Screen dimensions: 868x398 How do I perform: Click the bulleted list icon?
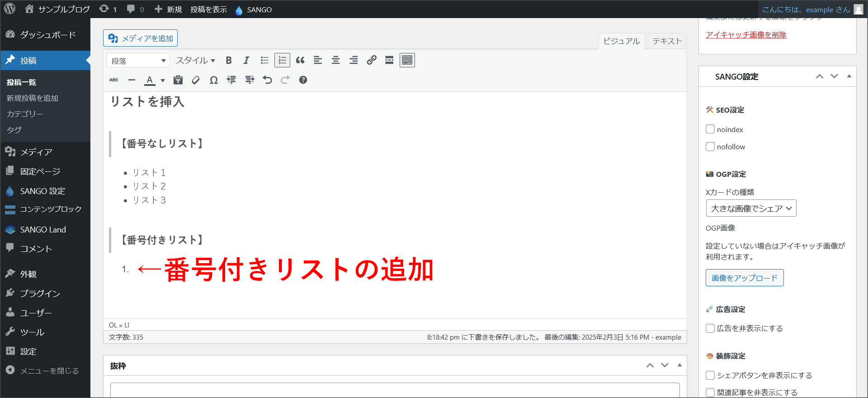pyautogui.click(x=264, y=60)
